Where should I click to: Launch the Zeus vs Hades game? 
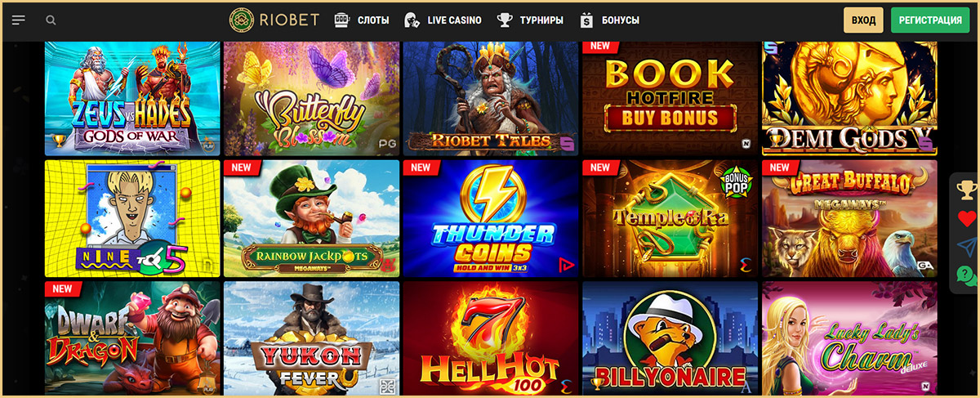(x=132, y=98)
